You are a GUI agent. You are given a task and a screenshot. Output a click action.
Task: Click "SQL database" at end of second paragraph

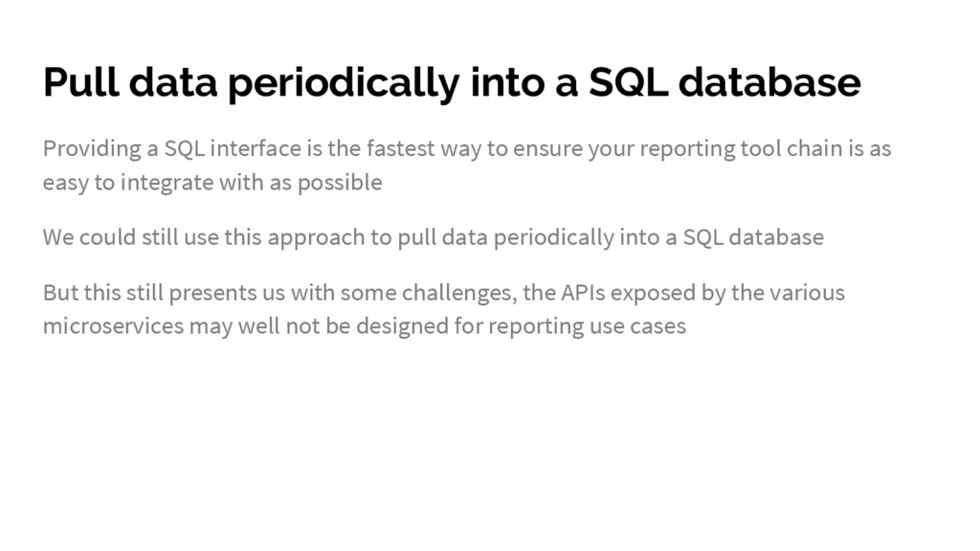tap(753, 238)
